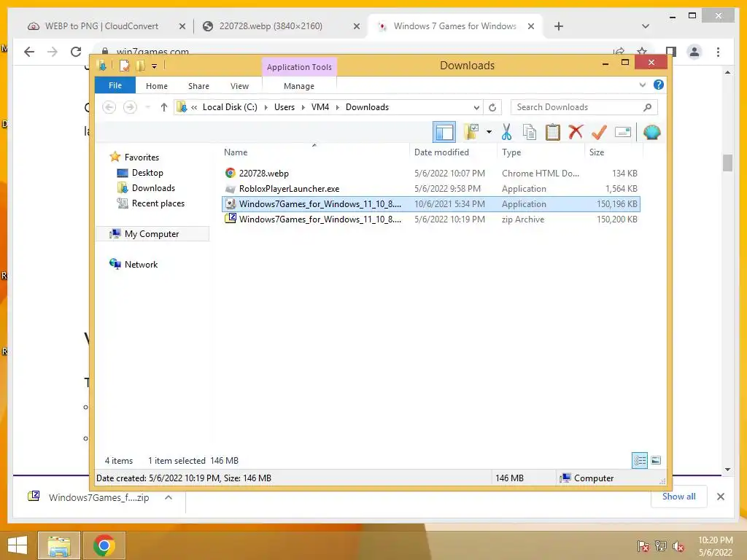747x560 pixels.
Task: Click the search magnifier icon
Action: tap(648, 107)
